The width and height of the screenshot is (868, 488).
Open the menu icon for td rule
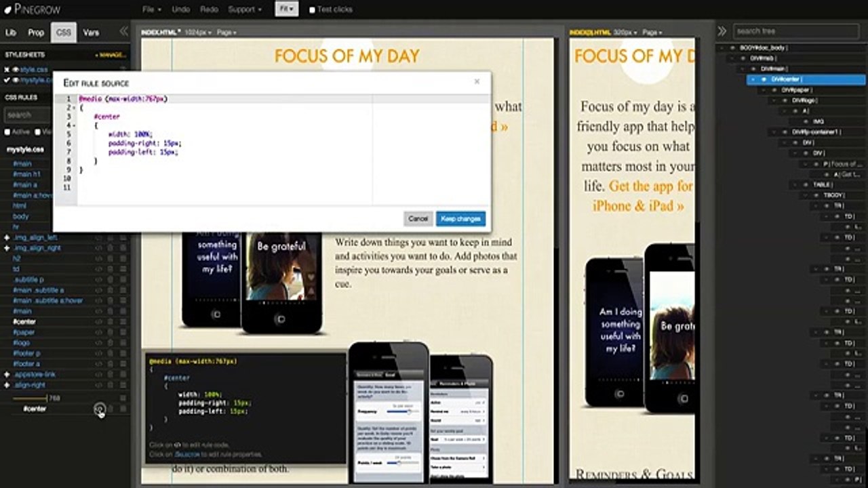[123, 269]
